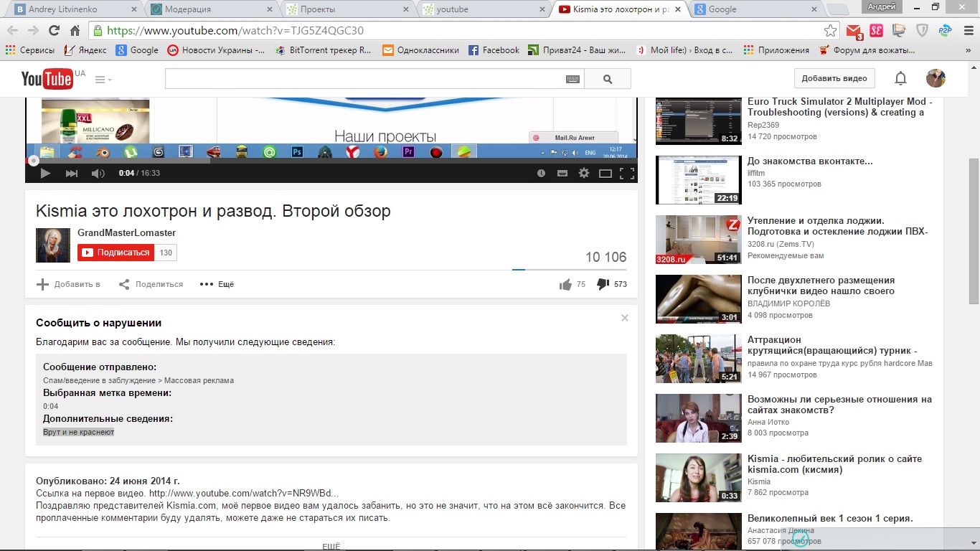980x551 pixels.
Task: Open the on-screen keyboard in search box
Action: [x=573, y=80]
